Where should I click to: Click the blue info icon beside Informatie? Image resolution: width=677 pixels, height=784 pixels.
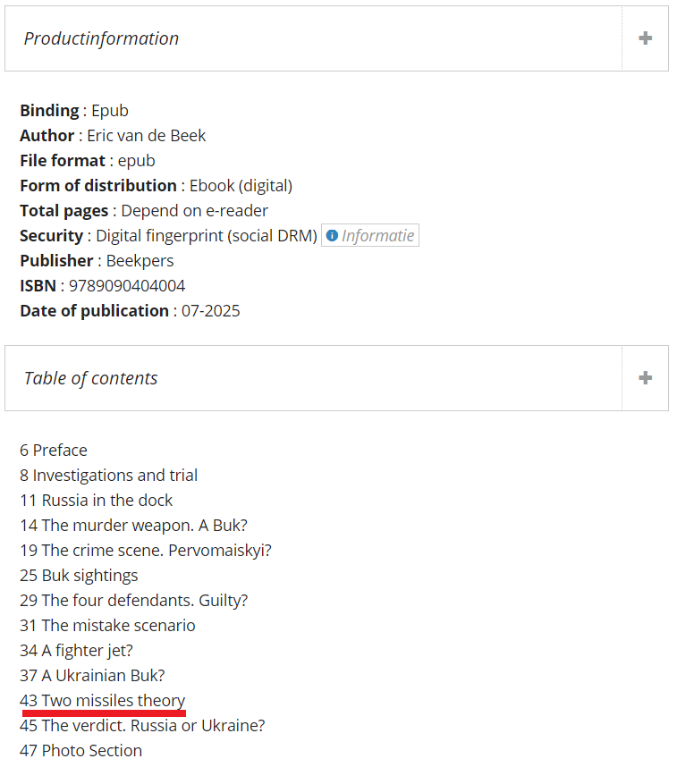(332, 235)
